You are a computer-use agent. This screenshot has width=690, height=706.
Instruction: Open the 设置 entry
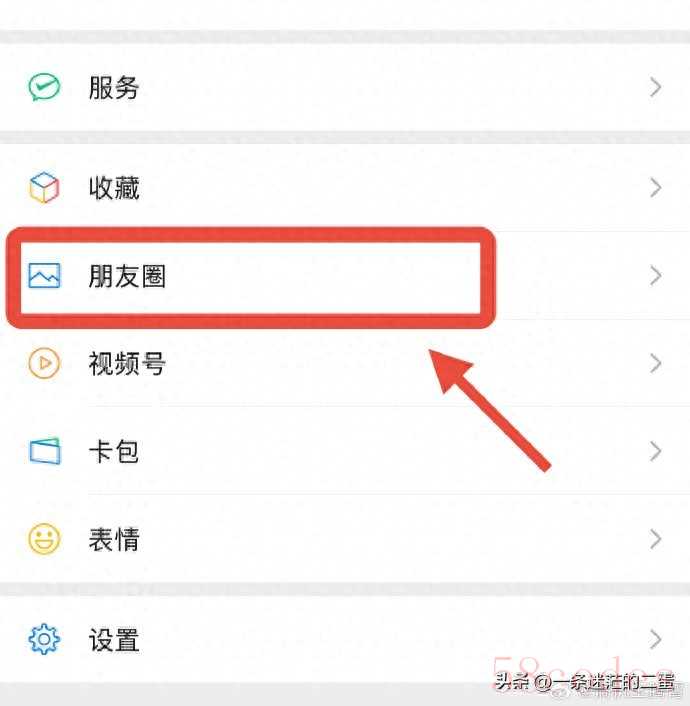[345, 639]
